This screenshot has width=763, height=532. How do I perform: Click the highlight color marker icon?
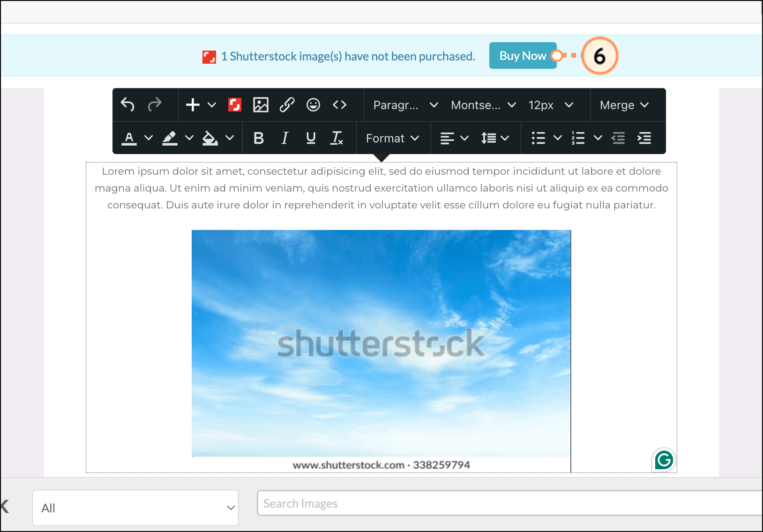click(x=170, y=138)
